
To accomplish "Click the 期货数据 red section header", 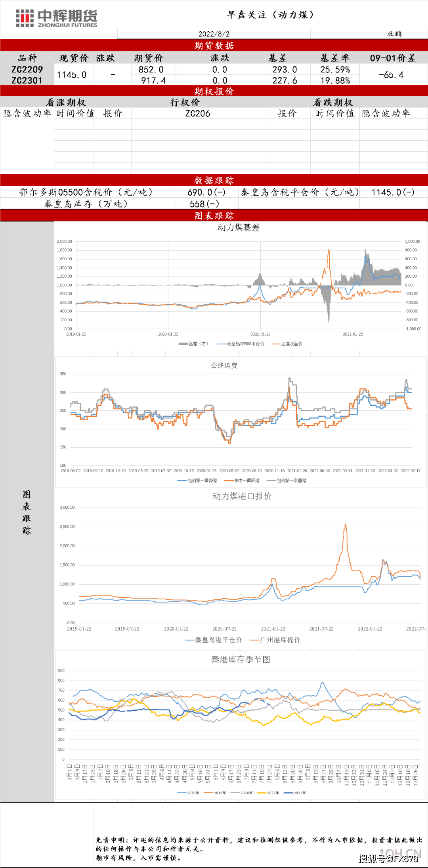I will click(214, 46).
